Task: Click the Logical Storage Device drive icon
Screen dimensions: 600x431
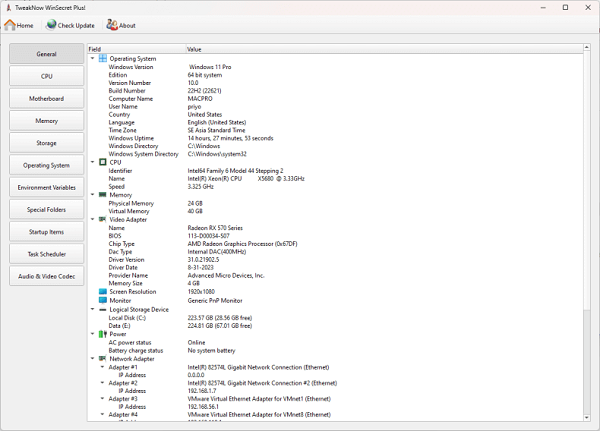Action: (x=103, y=309)
